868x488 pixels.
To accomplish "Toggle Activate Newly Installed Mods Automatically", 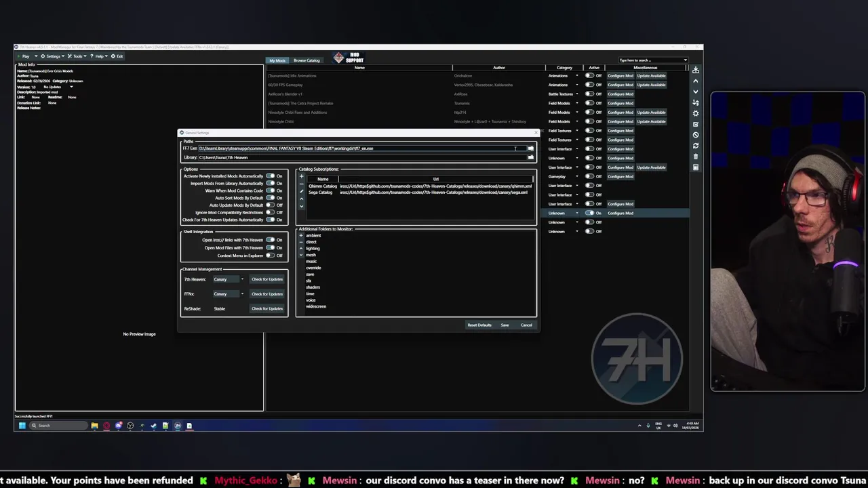I will click(x=270, y=176).
